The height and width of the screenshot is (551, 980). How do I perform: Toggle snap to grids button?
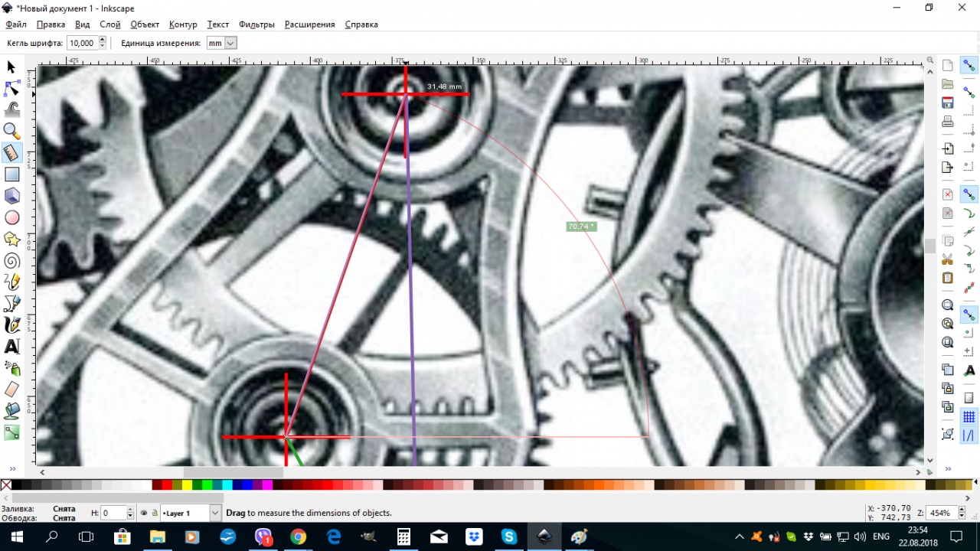pyautogui.click(x=969, y=417)
